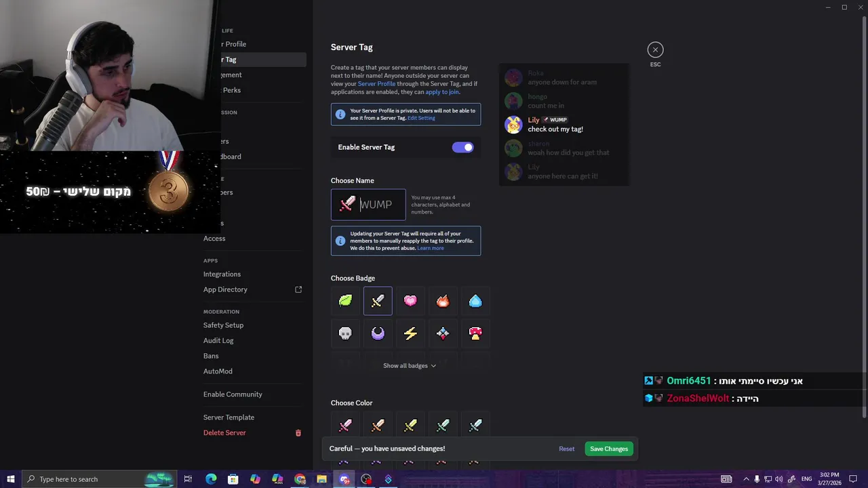Click the WUMP tag name input field
The width and height of the screenshot is (868, 488).
tap(368, 205)
